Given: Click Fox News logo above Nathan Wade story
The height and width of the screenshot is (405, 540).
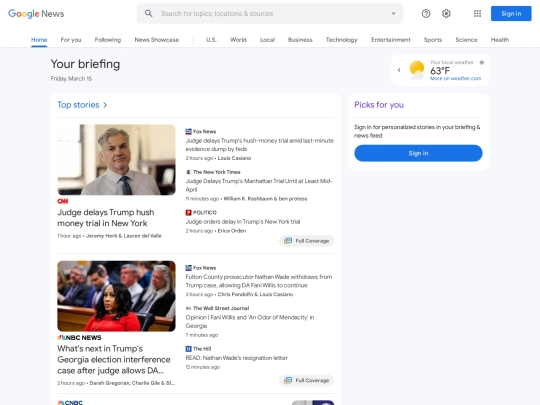Looking at the screenshot, I should point(188,268).
